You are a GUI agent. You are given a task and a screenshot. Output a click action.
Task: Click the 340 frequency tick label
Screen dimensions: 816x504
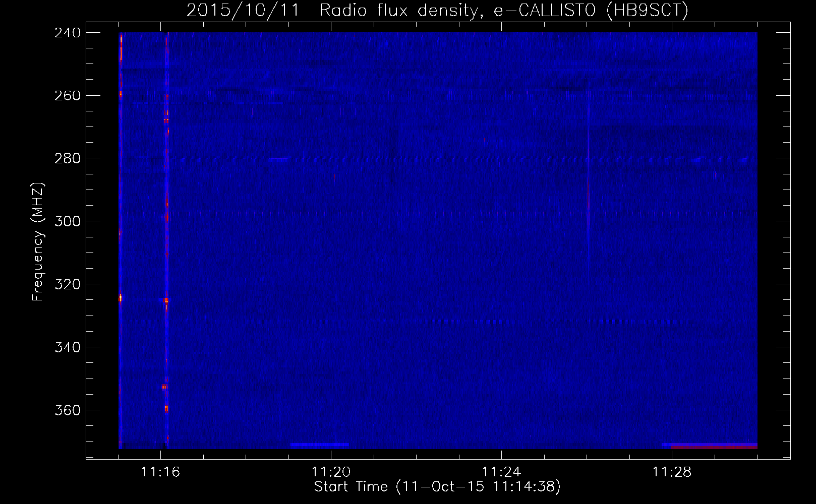tap(68, 347)
